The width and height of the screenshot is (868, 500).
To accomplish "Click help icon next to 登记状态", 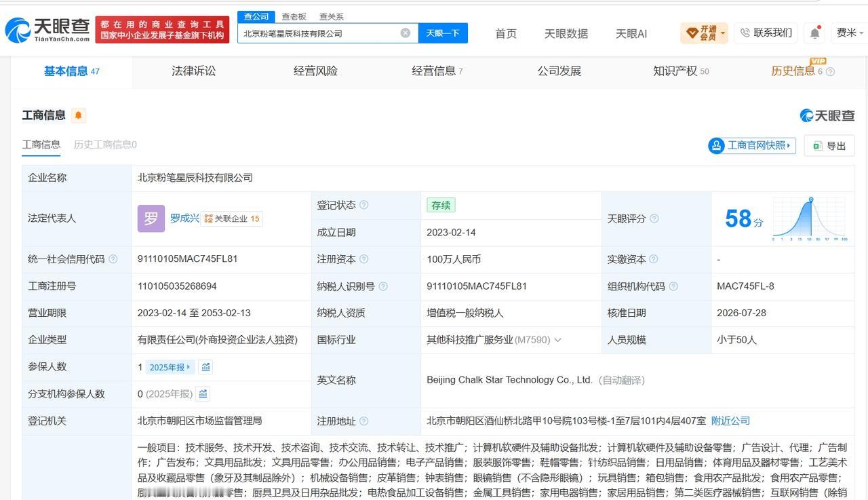I will 364,205.
